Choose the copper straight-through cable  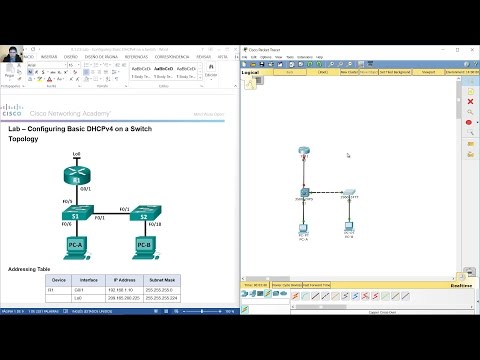(x=315, y=296)
